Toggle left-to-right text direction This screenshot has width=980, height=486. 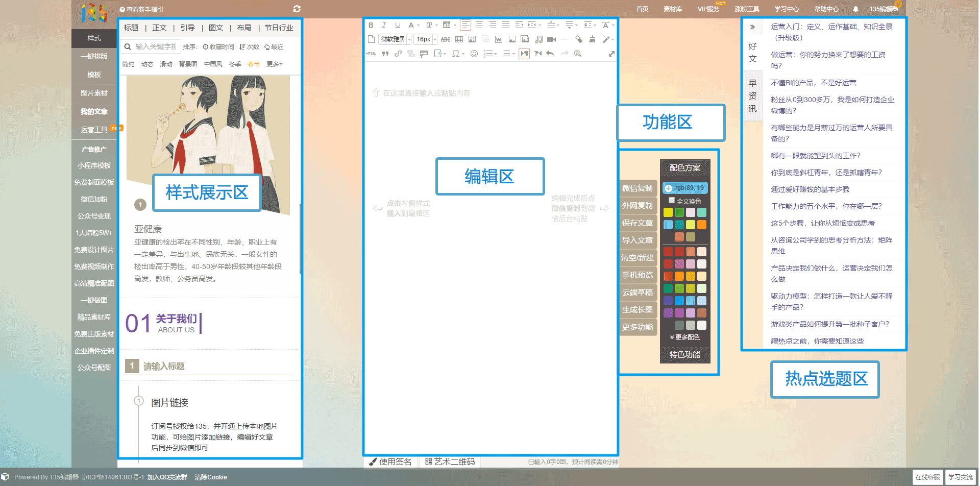[x=524, y=54]
